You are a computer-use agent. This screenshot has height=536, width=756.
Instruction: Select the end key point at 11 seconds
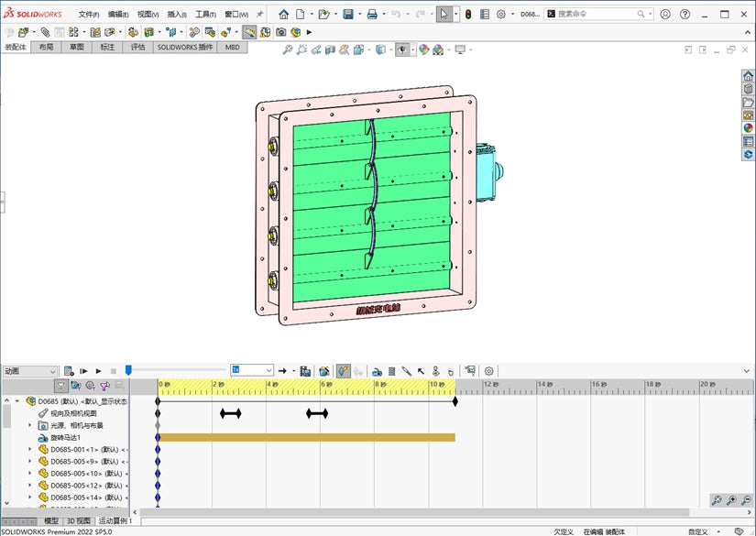[455, 401]
